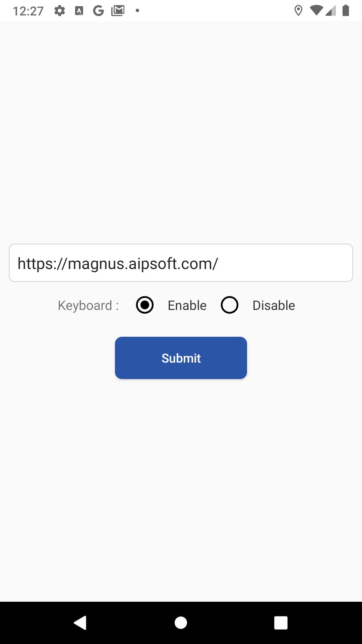Tap the location pin status icon
Screen dimensions: 362x644
click(x=298, y=11)
